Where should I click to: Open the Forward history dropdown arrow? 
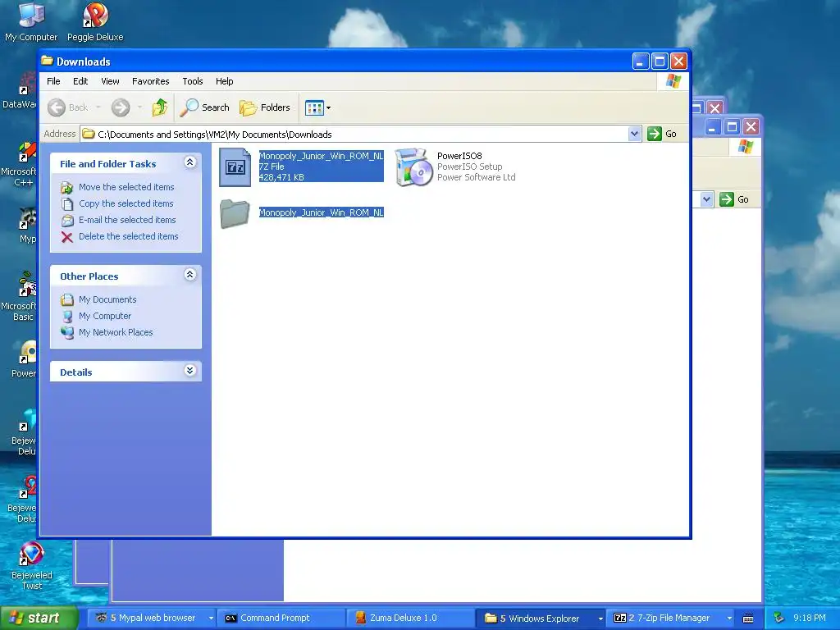pyautogui.click(x=139, y=107)
